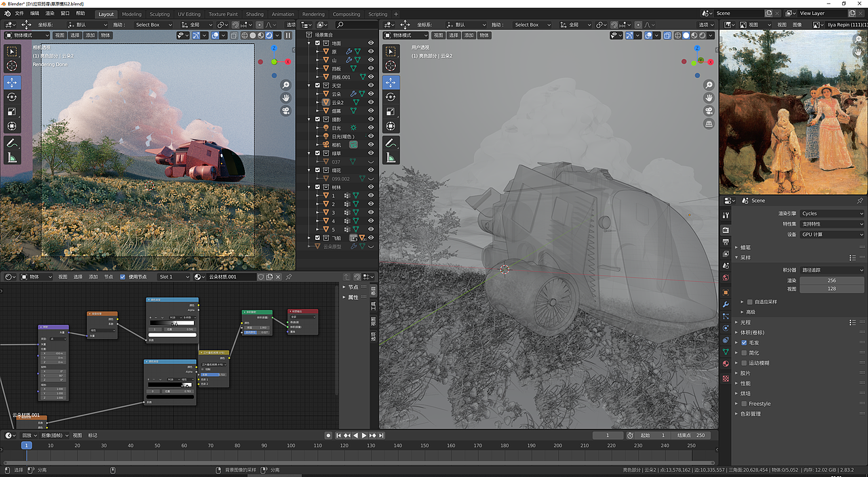Click the 渲染 samples field showing 256

[x=831, y=281]
